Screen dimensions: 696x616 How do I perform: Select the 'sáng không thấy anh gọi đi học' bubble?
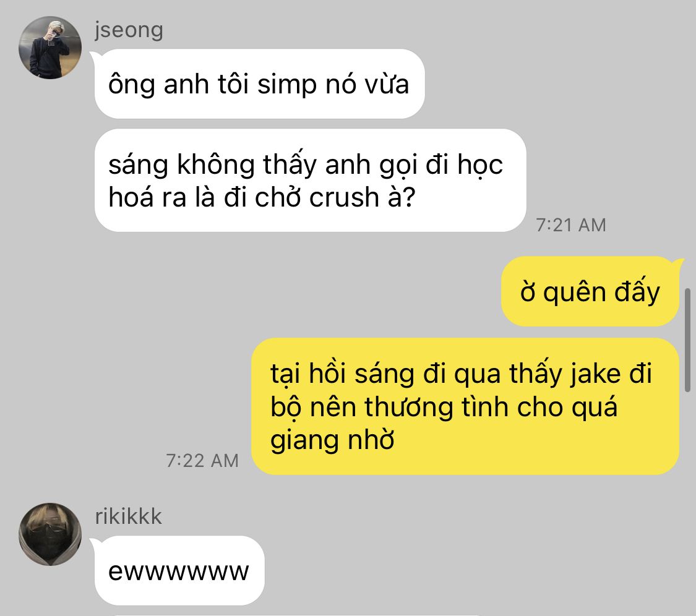tap(311, 180)
